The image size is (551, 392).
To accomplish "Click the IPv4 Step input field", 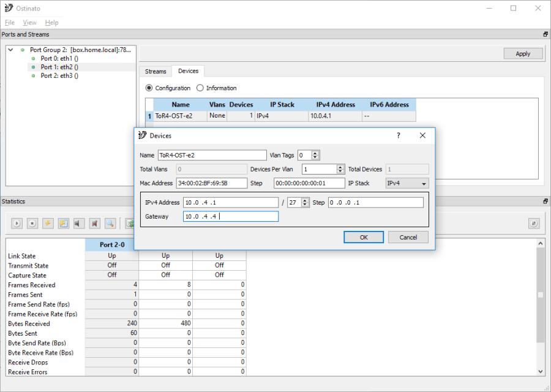I will coord(376,203).
